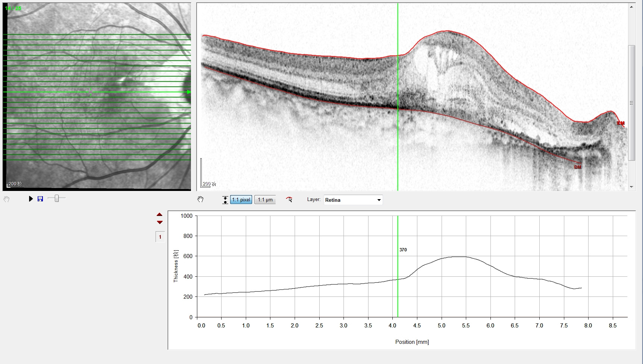Play the scan sequence movie
The height and width of the screenshot is (364, 643).
click(31, 199)
